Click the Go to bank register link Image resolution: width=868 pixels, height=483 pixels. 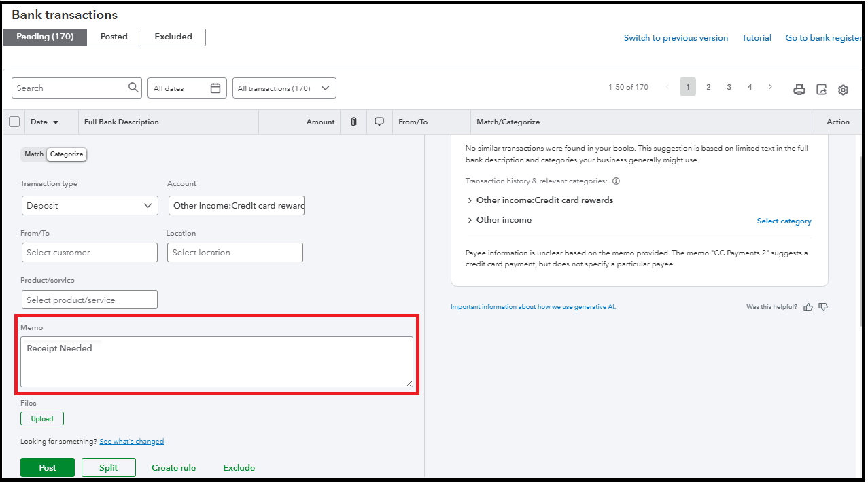tap(823, 38)
